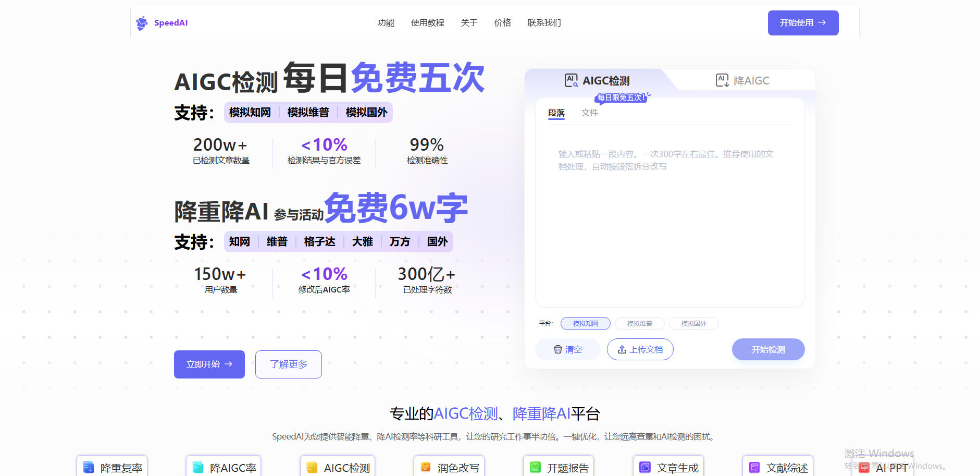
Task: Click the 知网 tag in 降重降AI row
Action: pyautogui.click(x=240, y=242)
